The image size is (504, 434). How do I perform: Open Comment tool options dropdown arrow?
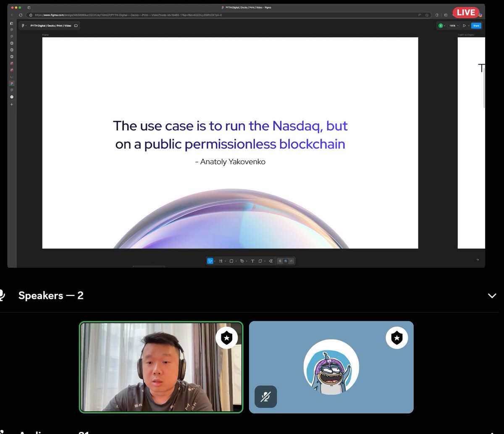(265, 261)
